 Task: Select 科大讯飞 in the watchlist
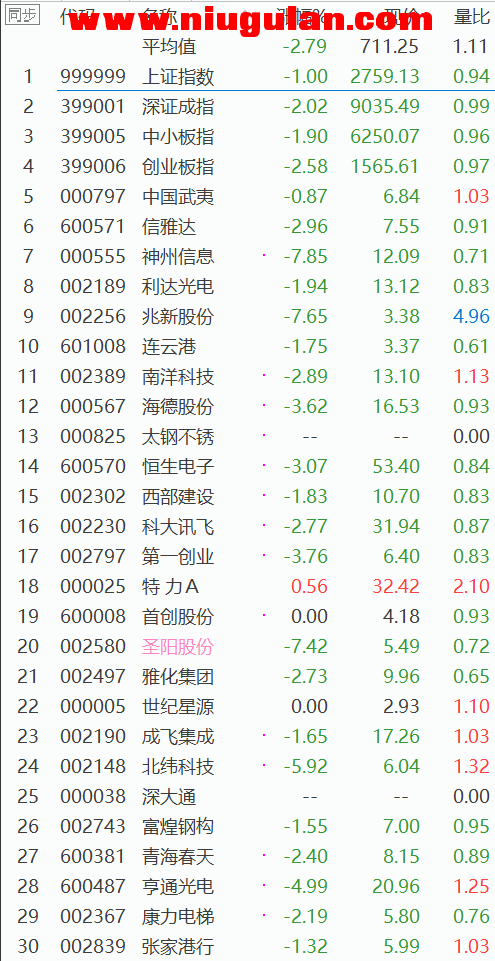pyautogui.click(x=178, y=527)
